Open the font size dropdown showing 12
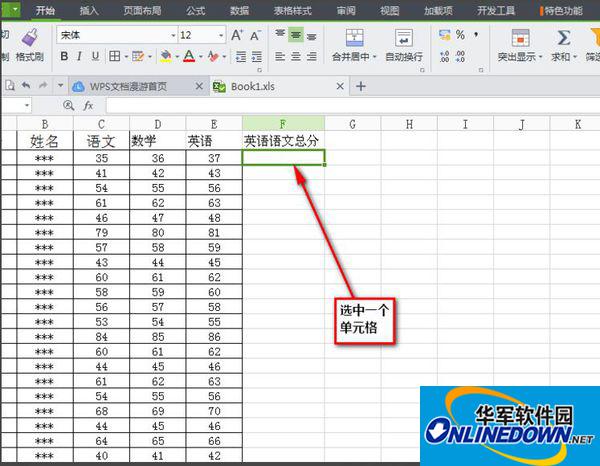The height and width of the screenshot is (466, 600). (x=221, y=35)
